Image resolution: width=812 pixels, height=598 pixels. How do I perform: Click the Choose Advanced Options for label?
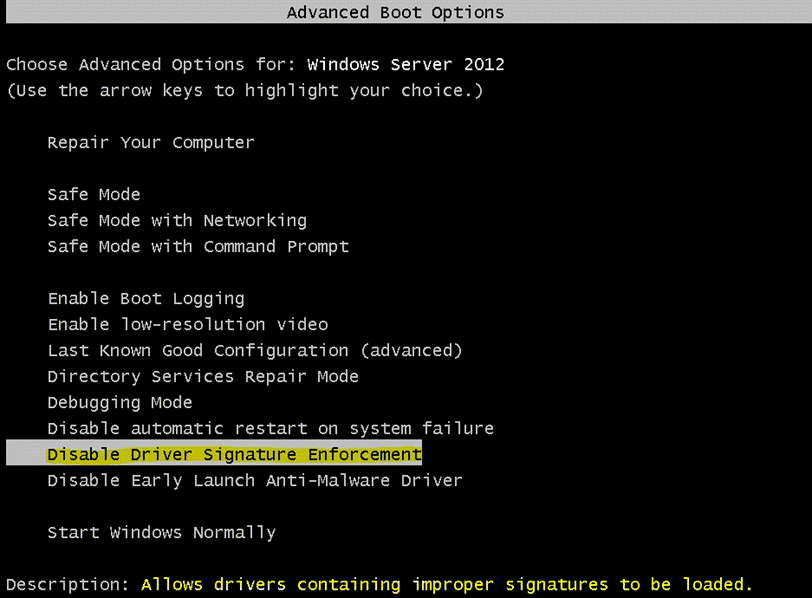(x=152, y=65)
